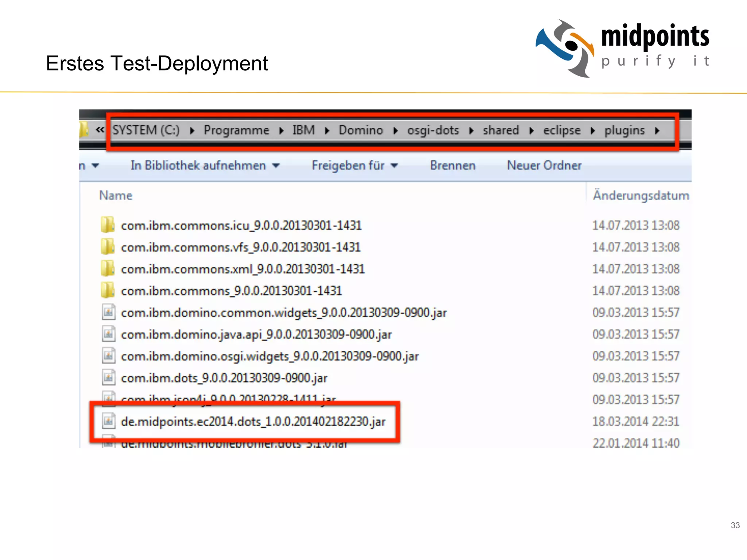Click the plugins breadcrumb segment

click(x=624, y=130)
